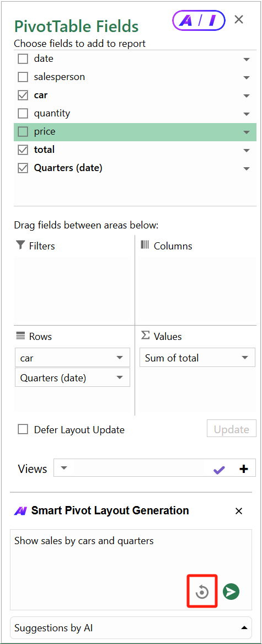Close the PivotTable Fields pane
Viewport: 262px width, 644px height.
239,19
